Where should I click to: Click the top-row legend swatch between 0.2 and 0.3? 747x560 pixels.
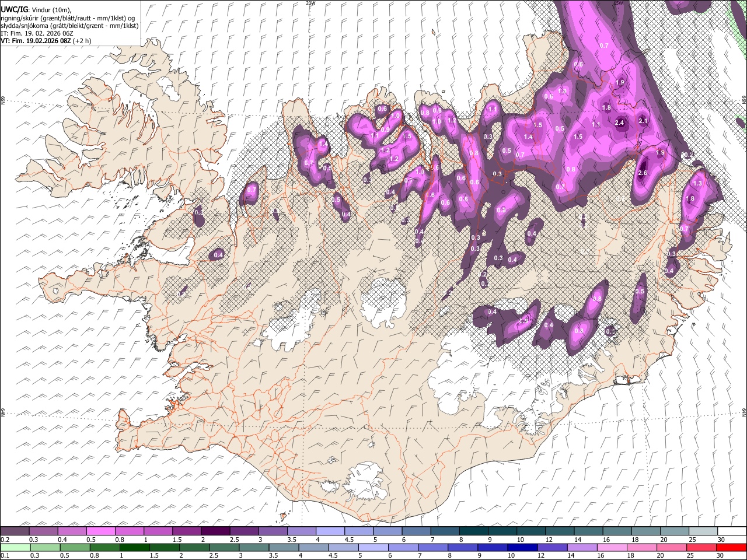click(x=15, y=531)
